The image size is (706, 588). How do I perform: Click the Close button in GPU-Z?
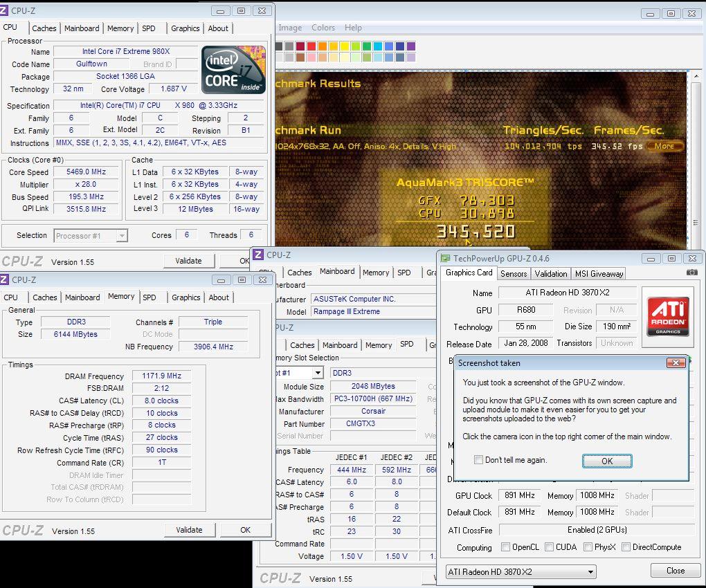(x=676, y=571)
